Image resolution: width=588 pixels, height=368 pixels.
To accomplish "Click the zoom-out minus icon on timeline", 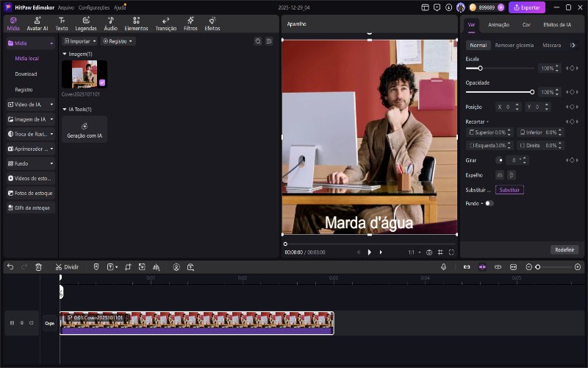I will [x=528, y=267].
